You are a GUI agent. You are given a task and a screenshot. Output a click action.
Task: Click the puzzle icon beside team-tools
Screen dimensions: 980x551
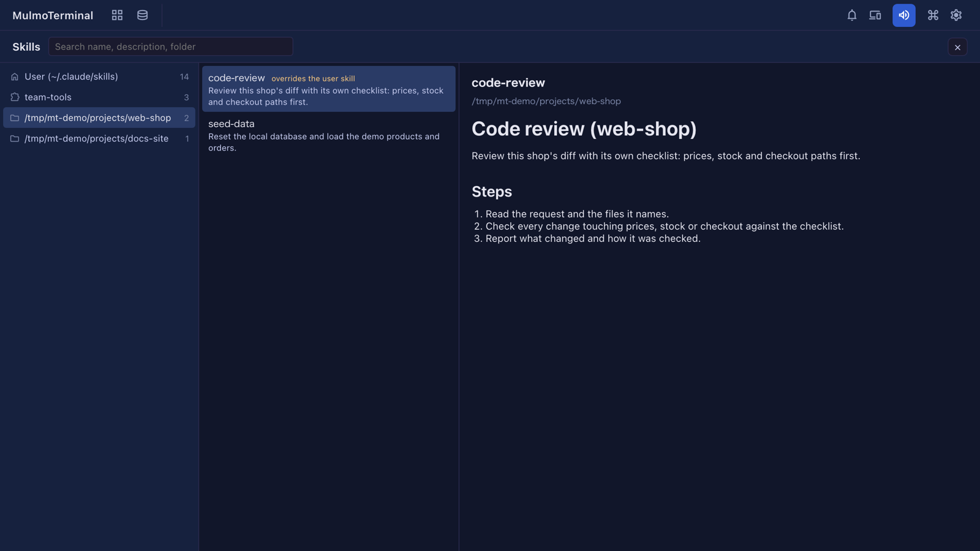15,97
